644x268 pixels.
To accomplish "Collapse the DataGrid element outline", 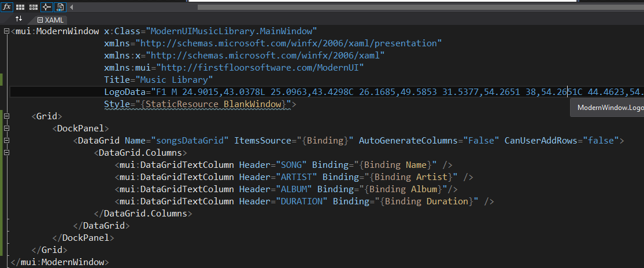I will 6,141.
